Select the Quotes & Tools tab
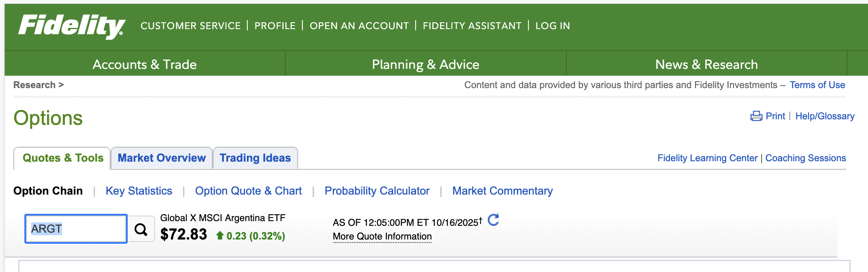The image size is (868, 272). pos(63,158)
